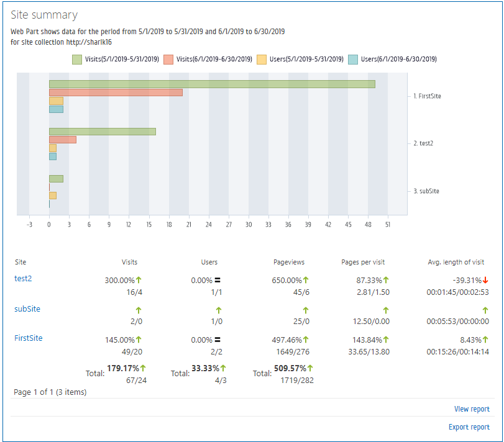Click FirstSite visit length 00:15:26/00:14:14
Viewport: 504px width, 442px height.
(458, 352)
